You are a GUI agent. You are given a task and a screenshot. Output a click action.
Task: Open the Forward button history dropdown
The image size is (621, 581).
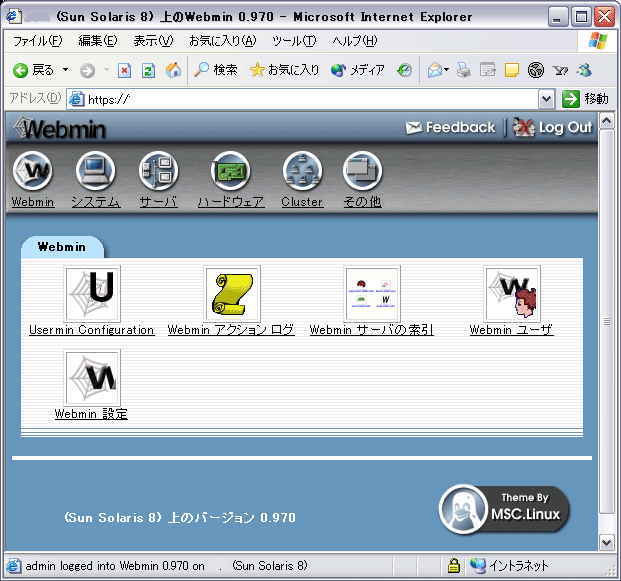[x=106, y=70]
